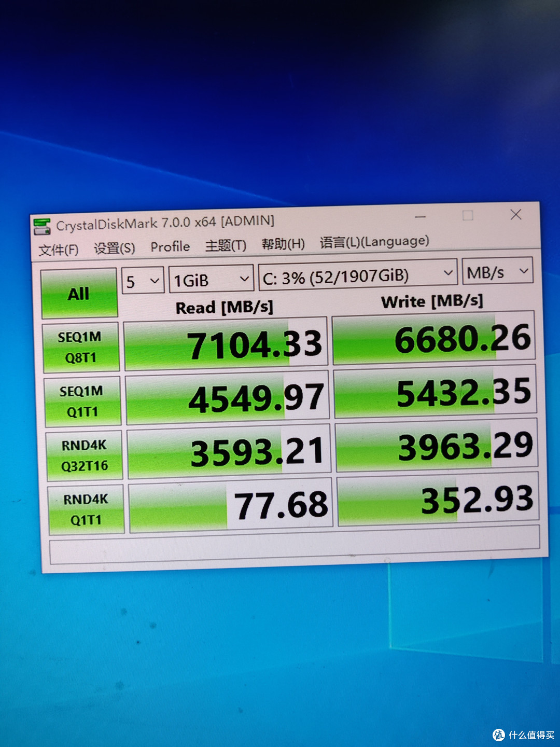Open the 语言(L)(Language) menu
560x747 pixels.
coord(374,241)
